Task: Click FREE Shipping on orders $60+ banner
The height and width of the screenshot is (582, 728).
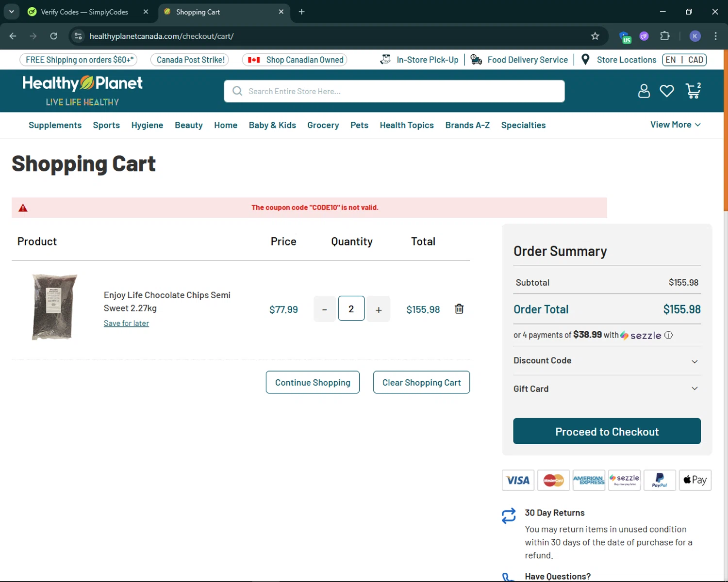Action: click(79, 60)
